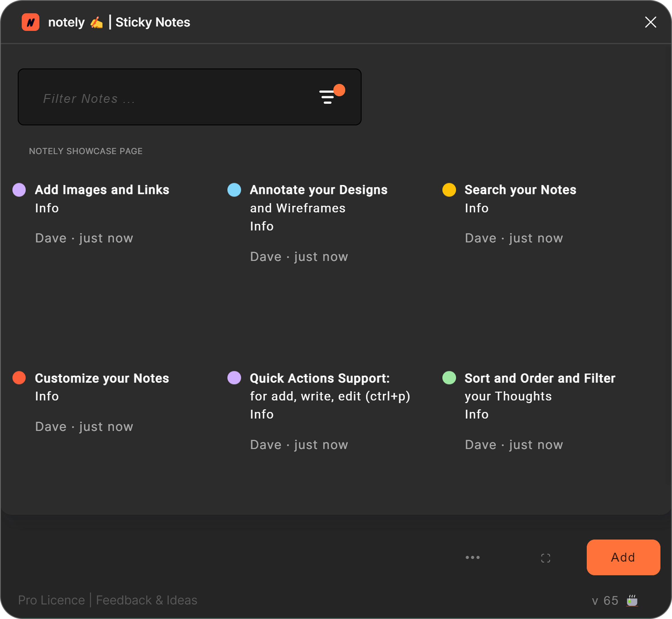Open the Feedback & Ideas link

(x=146, y=600)
